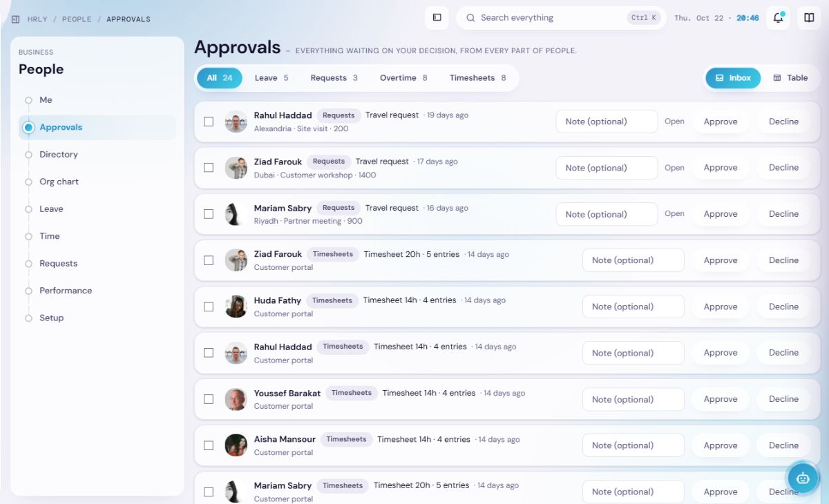The width and height of the screenshot is (829, 504).
Task: Select checkbox for Ziad Farouk travel request
Action: tap(209, 168)
